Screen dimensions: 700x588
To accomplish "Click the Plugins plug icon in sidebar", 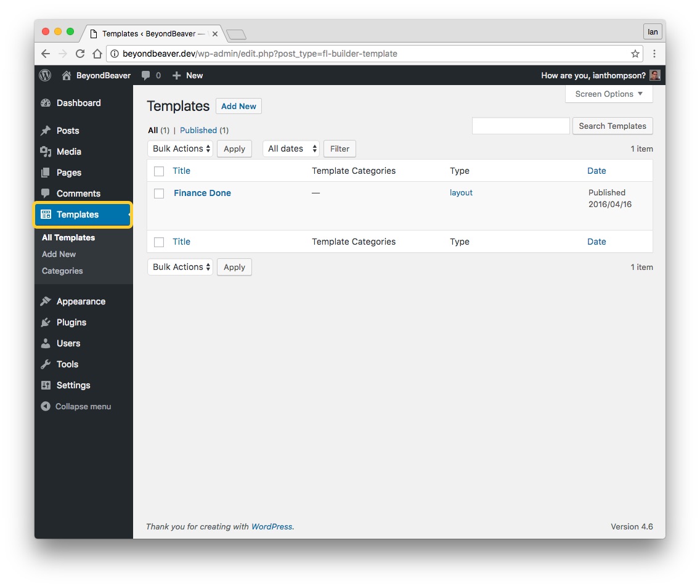I will pyautogui.click(x=46, y=322).
